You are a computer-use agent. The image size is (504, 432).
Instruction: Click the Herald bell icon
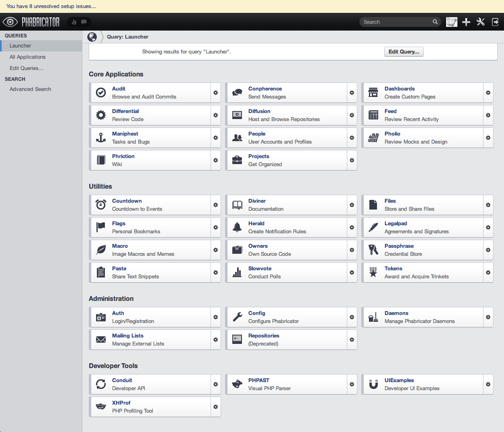click(237, 228)
